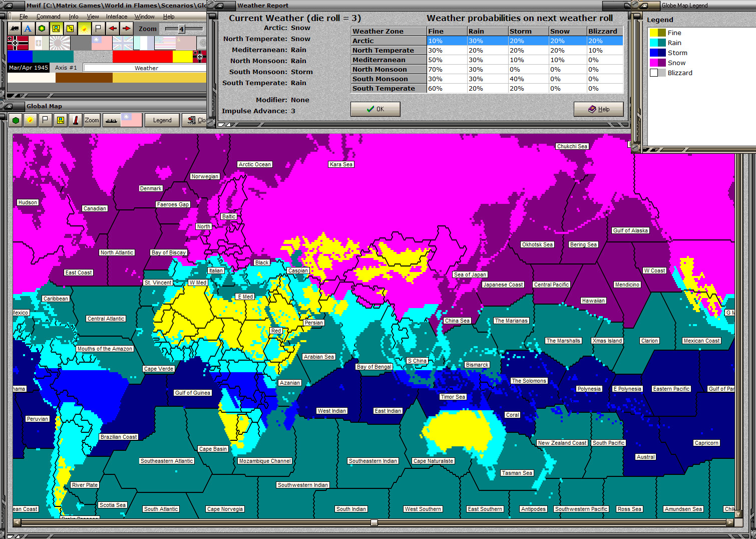This screenshot has width=756, height=539.
Task: Click the Bay of Bengal sea area label
Action: [x=374, y=367]
